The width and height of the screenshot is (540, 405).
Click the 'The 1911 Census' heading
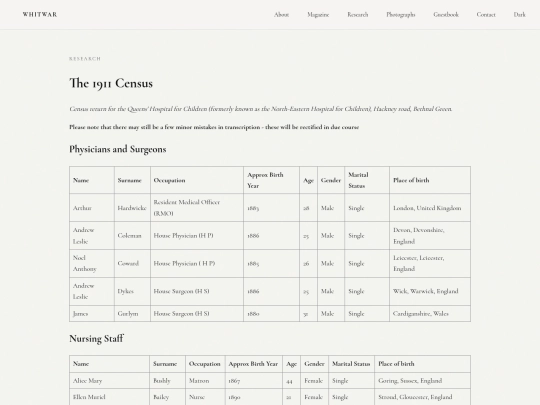pos(111,83)
